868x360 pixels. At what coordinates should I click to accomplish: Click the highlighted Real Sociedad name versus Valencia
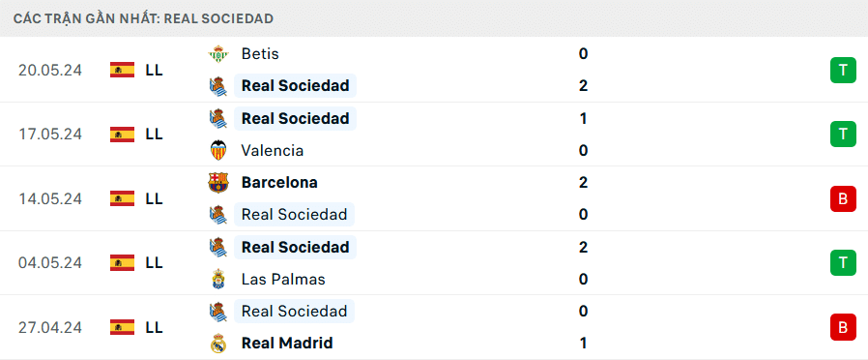point(296,118)
